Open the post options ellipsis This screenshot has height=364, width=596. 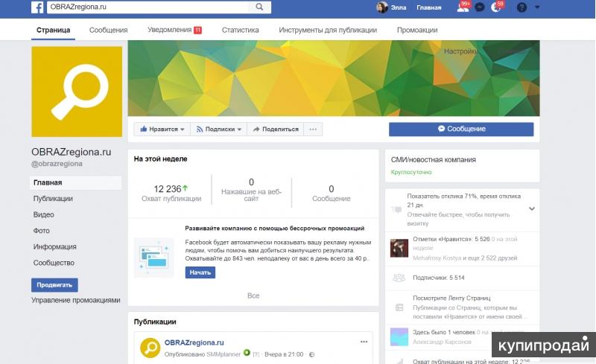point(364,342)
